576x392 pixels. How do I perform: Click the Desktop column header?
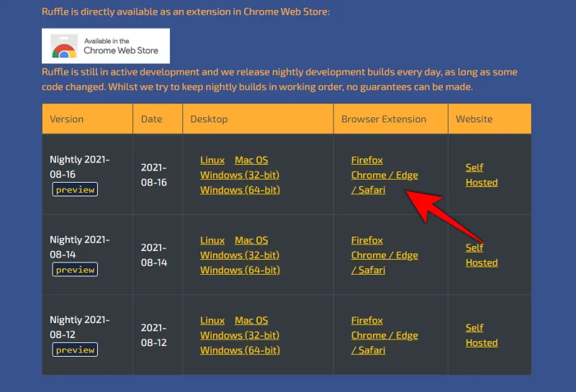[258, 119]
